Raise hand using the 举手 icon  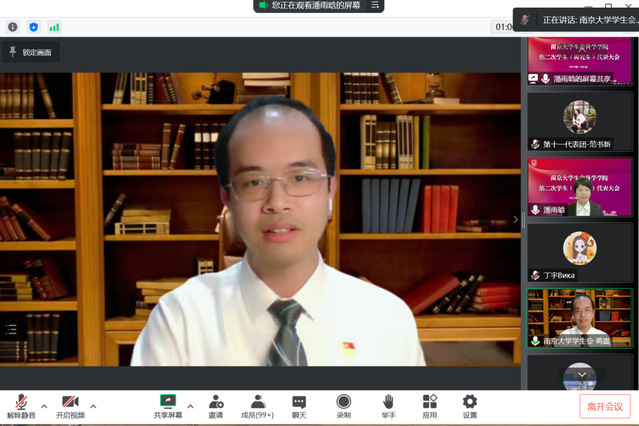(x=388, y=405)
